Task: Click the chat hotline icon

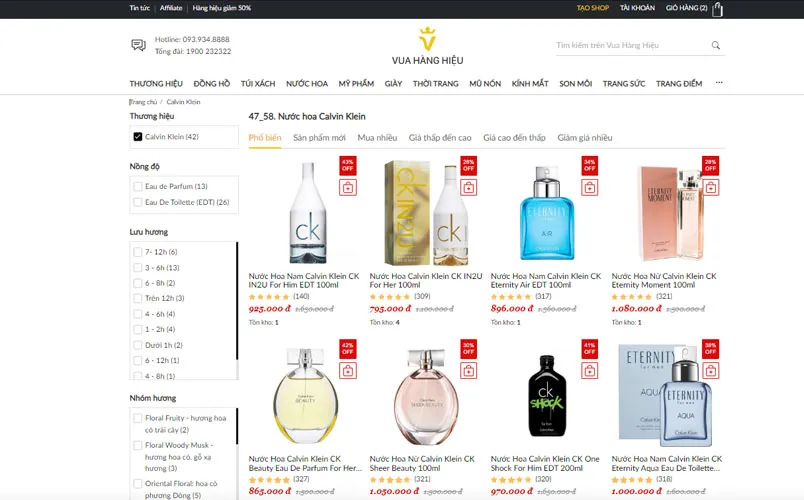Action: (x=138, y=45)
